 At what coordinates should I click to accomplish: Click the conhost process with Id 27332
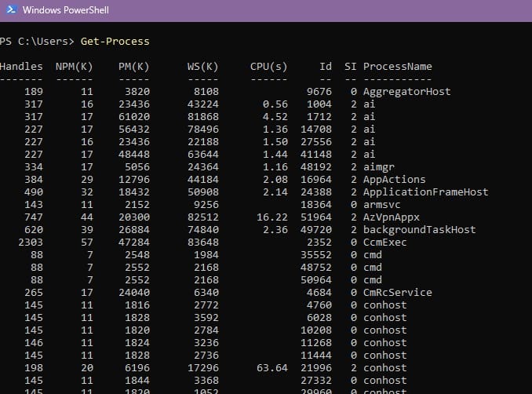[x=384, y=381]
